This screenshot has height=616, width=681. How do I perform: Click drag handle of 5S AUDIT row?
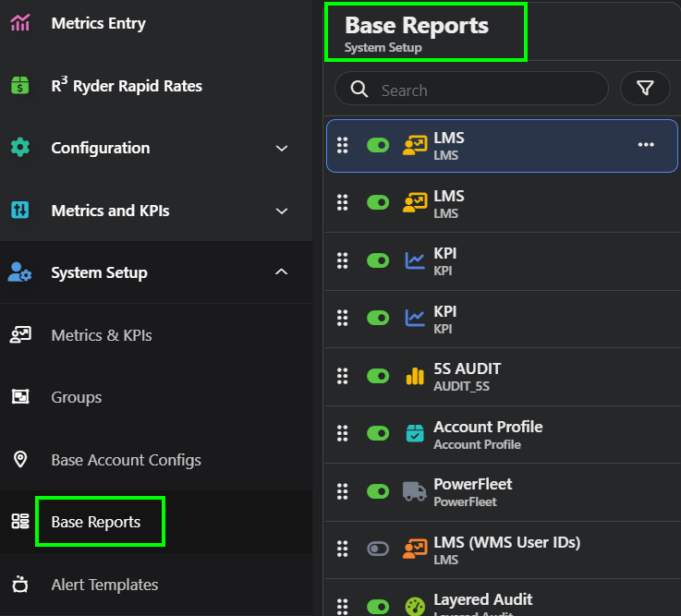[x=342, y=376]
